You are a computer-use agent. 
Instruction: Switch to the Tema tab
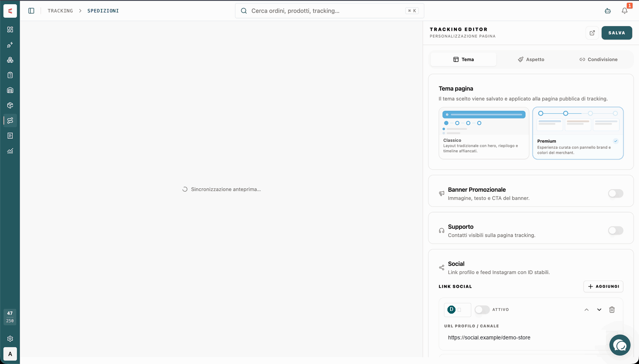click(464, 60)
